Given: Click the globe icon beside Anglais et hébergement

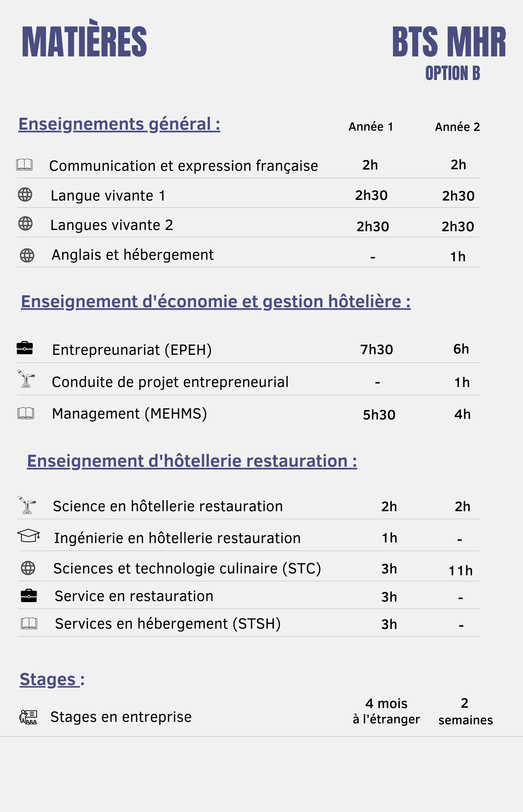Looking at the screenshot, I should coord(27,255).
